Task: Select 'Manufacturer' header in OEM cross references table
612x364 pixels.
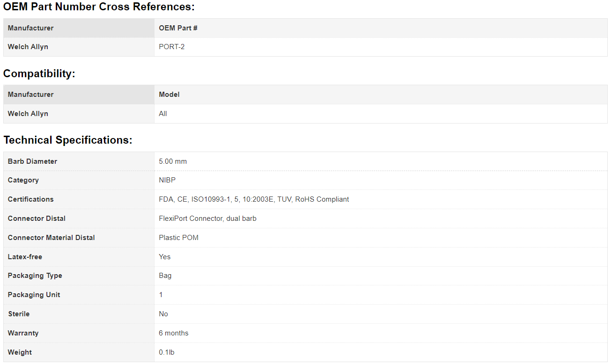Action: 30,28
